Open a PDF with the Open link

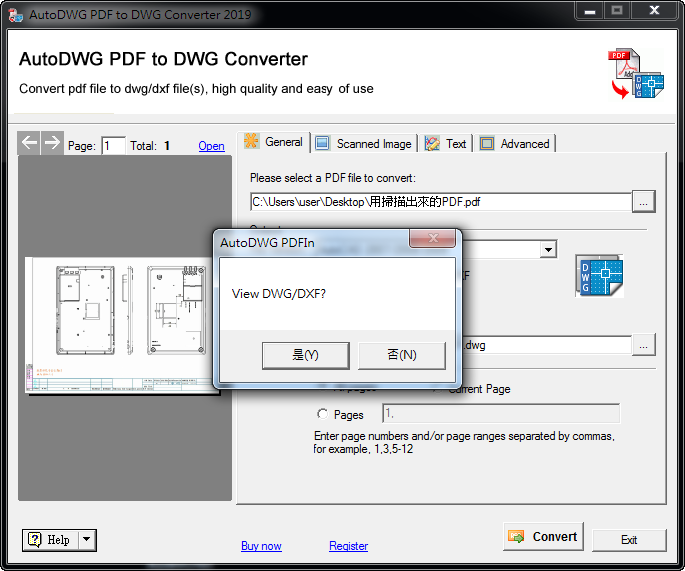(x=211, y=146)
